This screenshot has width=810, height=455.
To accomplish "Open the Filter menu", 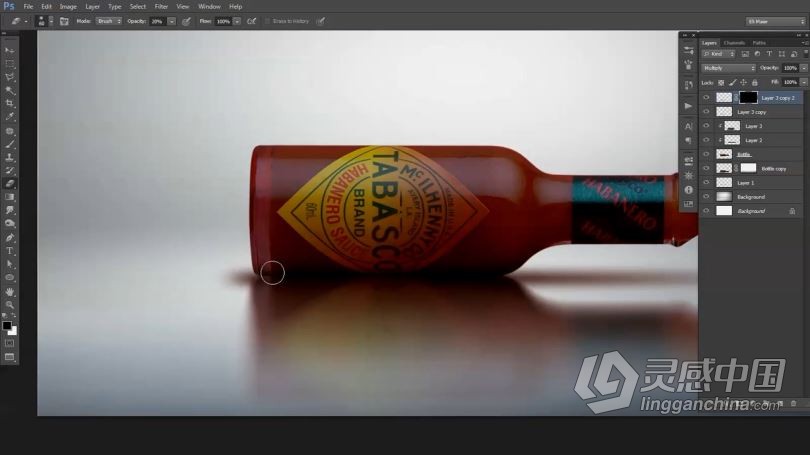I will [x=161, y=7].
